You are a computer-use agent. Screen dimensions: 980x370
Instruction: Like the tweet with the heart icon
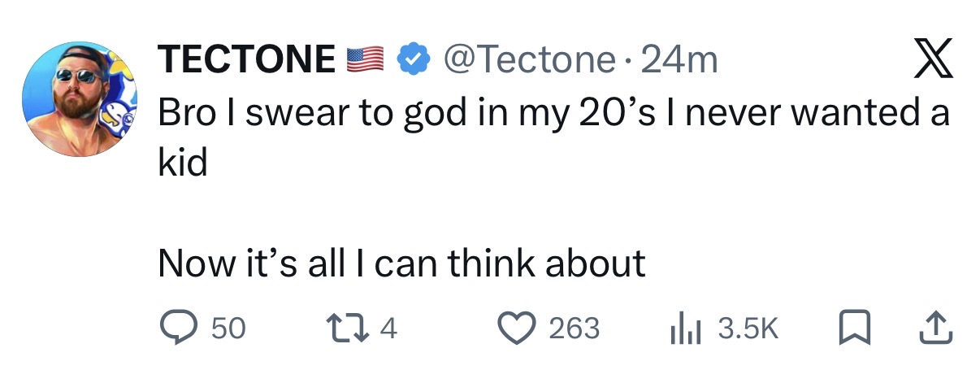(520, 328)
